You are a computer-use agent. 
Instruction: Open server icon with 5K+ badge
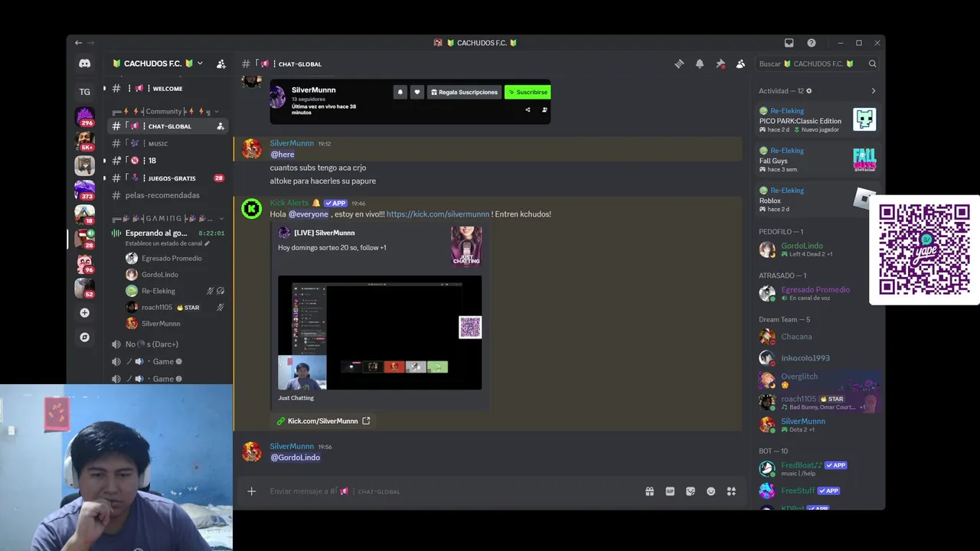(x=84, y=141)
